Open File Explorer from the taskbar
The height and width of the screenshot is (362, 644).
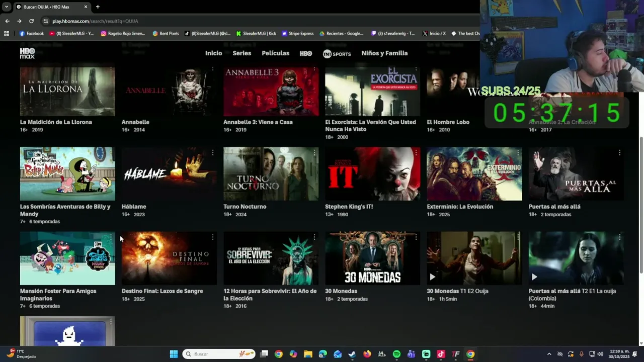click(308, 354)
